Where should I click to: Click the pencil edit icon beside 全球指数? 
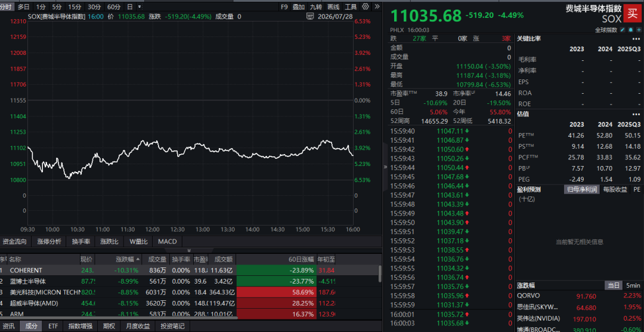[622, 30]
